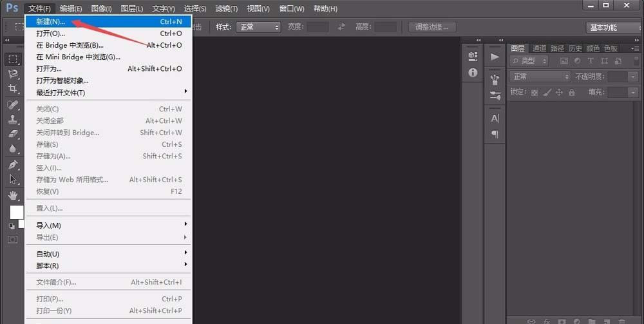644x324 pixels.
Task: Expand 最近打开文件(T) submenu
Action: point(108,92)
